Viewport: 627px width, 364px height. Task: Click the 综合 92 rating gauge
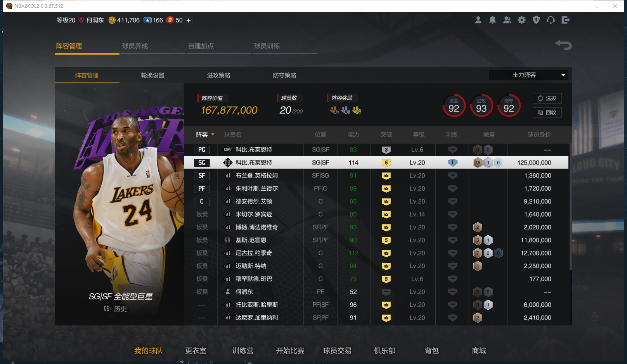coord(454,105)
